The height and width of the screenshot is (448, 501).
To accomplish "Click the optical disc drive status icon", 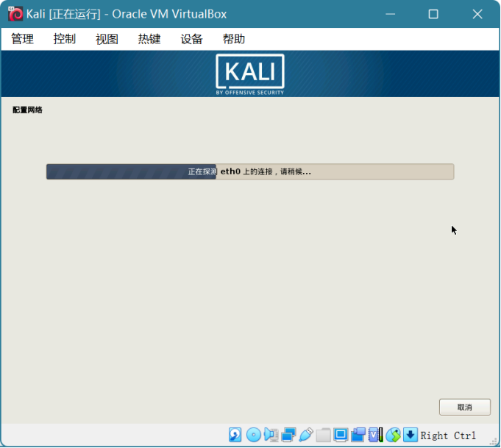I will [254, 435].
